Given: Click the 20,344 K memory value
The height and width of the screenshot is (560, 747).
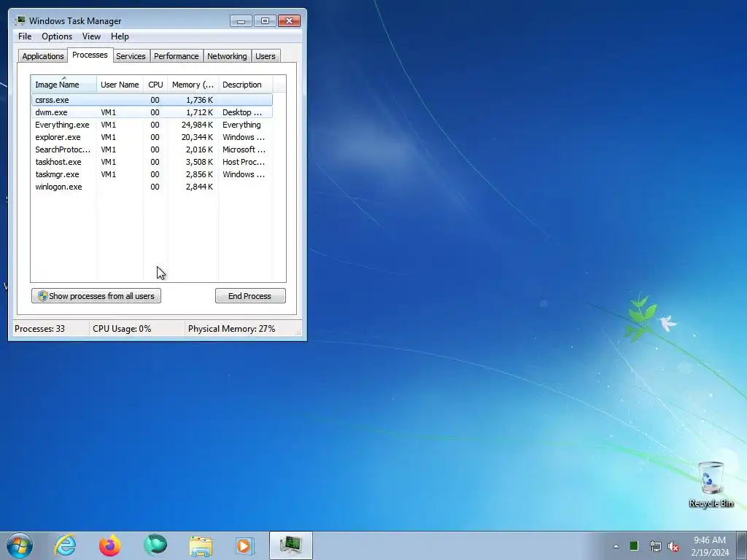Looking at the screenshot, I should (x=197, y=137).
